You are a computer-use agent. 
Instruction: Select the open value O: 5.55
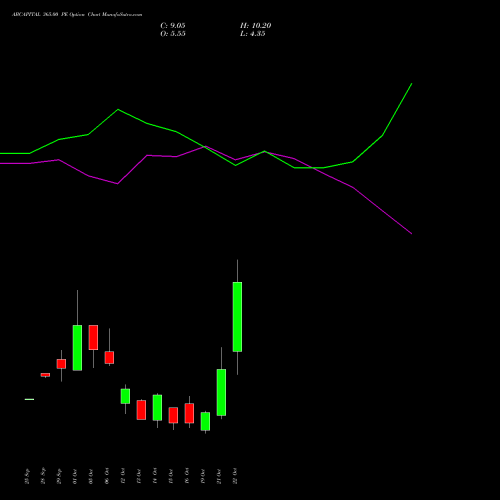click(173, 34)
